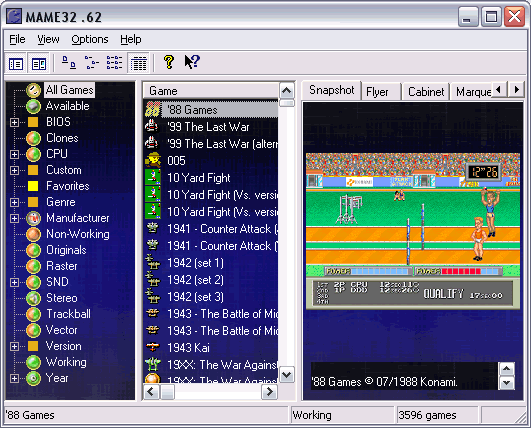Select the Raster folder icon
The image size is (531, 428).
(33, 266)
